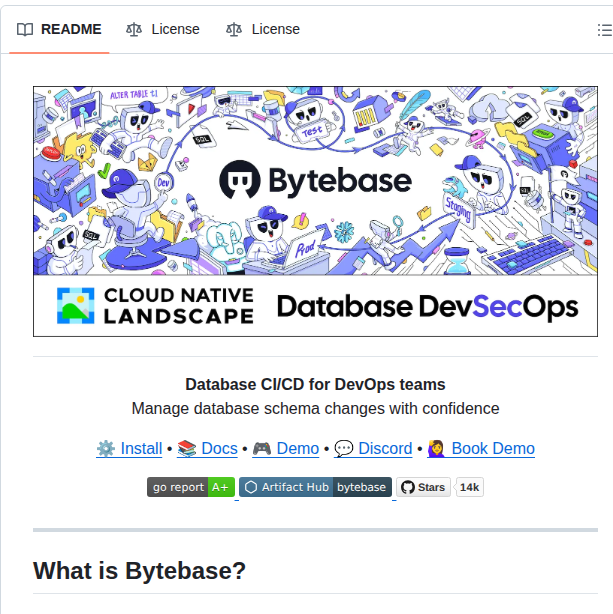Click the 14k stars count
Image resolution: width=613 pixels, height=614 pixels.
pos(469,487)
